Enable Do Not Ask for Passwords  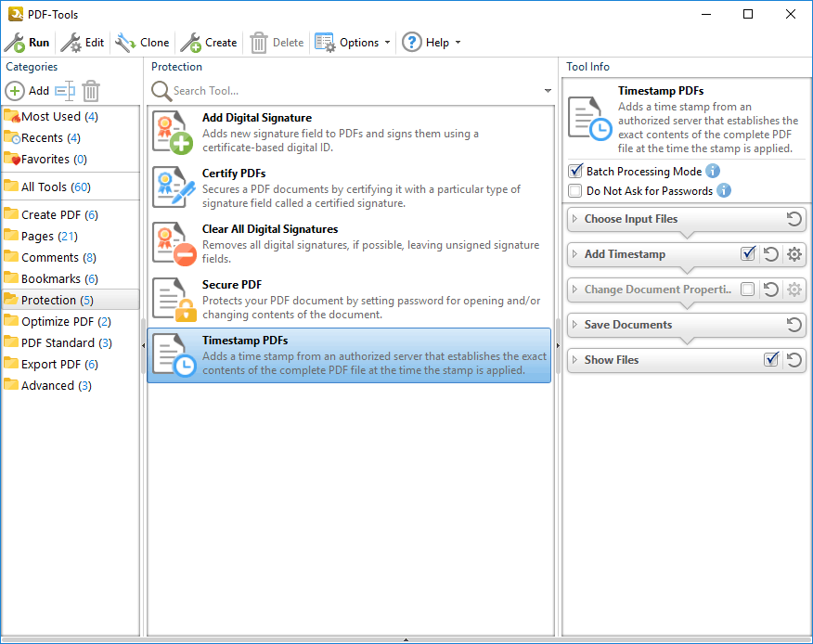click(x=575, y=191)
